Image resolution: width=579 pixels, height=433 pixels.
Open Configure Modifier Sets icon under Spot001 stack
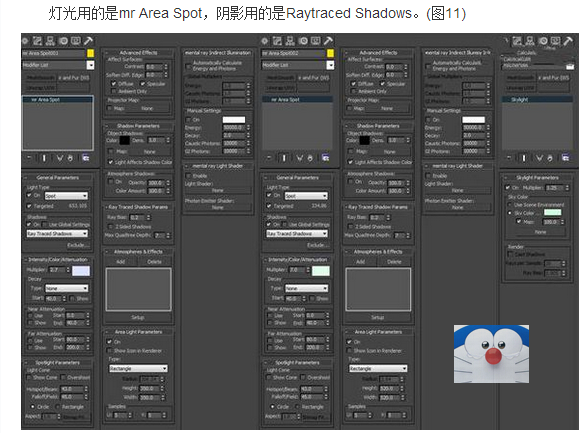(x=86, y=158)
